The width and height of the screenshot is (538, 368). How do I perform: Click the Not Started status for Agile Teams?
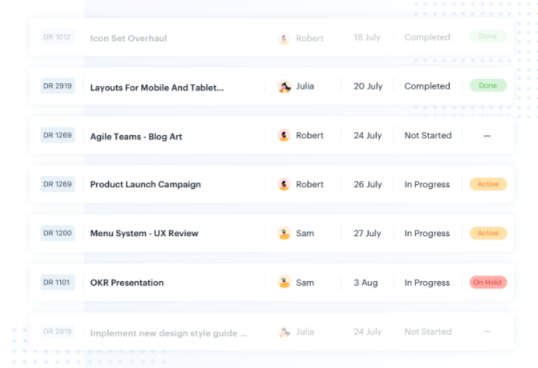pos(428,135)
